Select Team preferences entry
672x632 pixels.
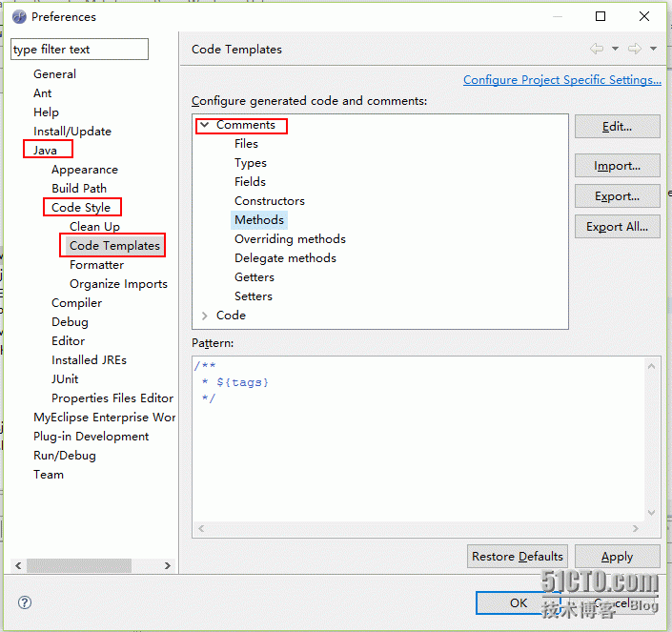(x=49, y=475)
